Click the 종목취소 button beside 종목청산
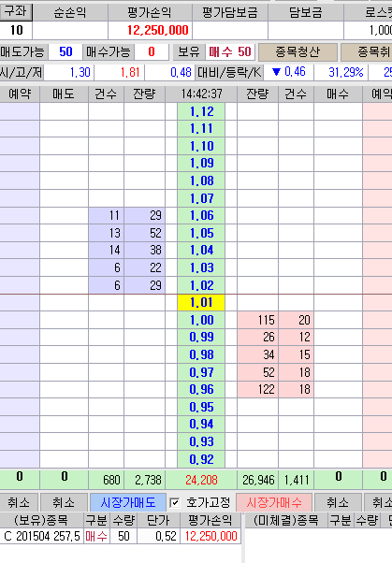Viewport: 392px width, 563px height. pyautogui.click(x=366, y=52)
